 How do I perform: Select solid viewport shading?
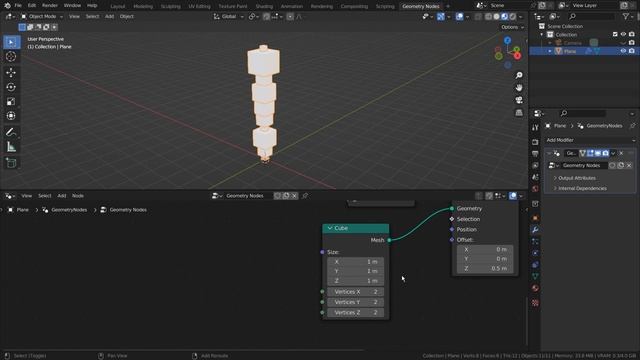click(496, 17)
